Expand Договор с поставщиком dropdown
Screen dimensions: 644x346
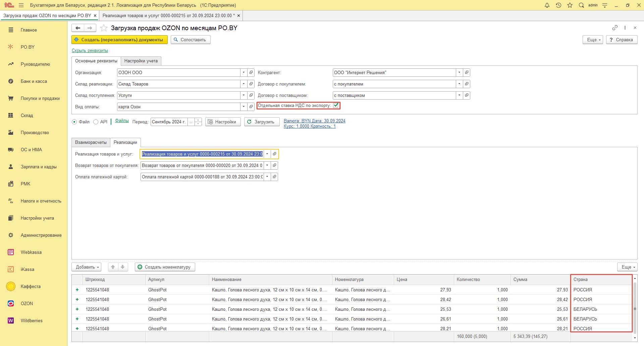click(460, 95)
